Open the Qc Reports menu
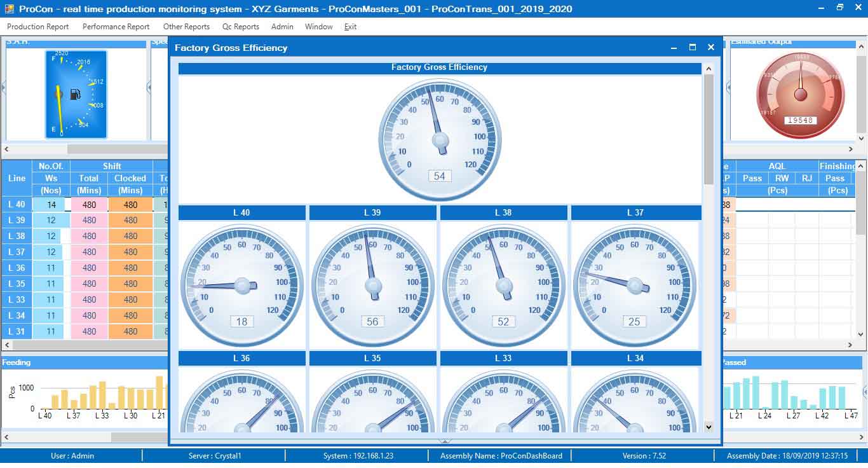The image size is (868, 468). (x=240, y=27)
